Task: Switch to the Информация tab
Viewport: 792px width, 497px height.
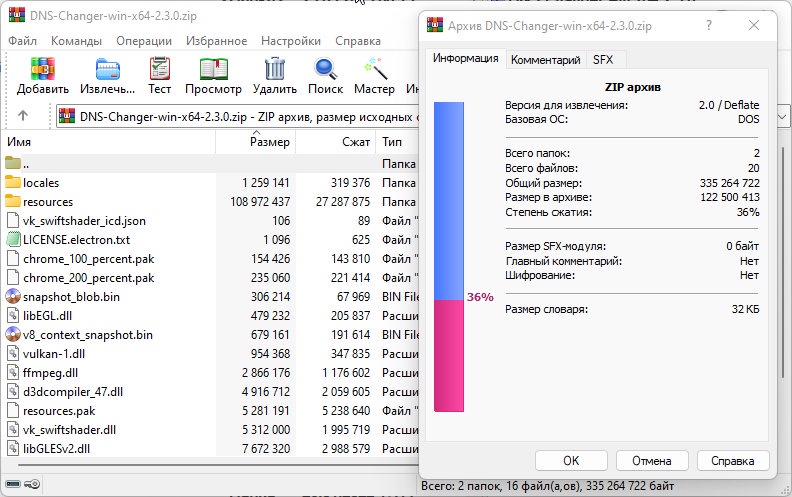Action: 465,59
